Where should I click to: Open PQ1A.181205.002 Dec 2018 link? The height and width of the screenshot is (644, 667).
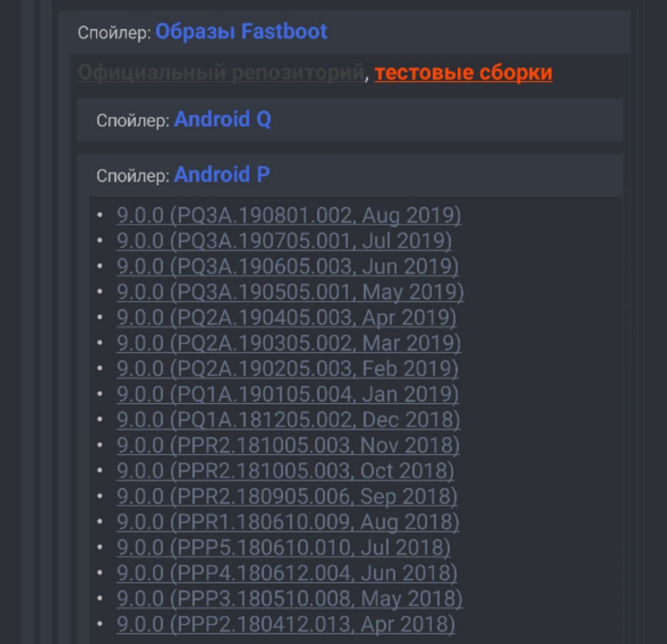coord(288,419)
